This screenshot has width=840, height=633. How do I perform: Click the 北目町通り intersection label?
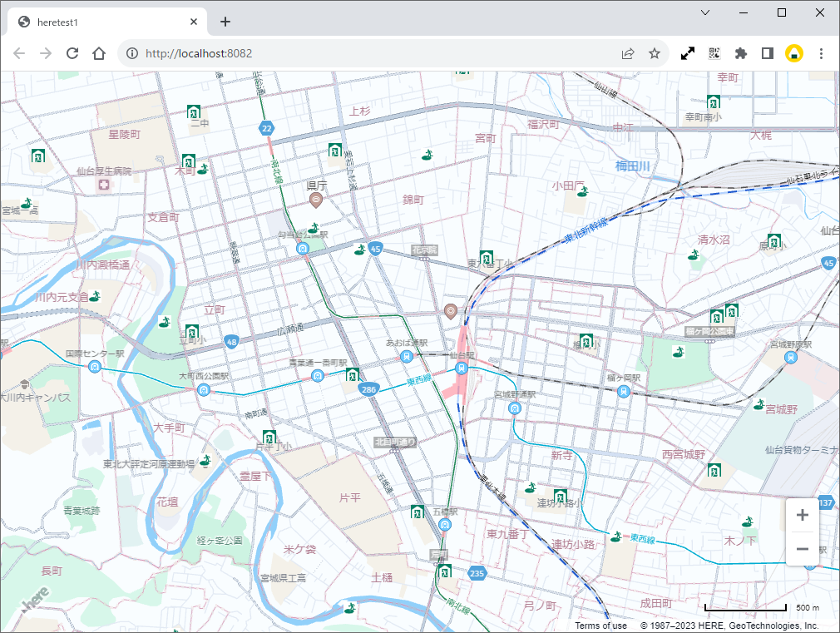[x=395, y=443]
